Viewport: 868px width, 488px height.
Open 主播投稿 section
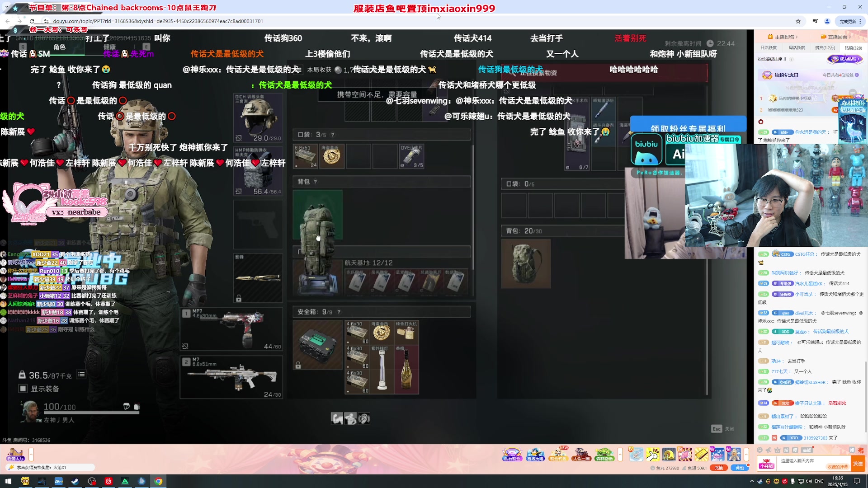[783, 37]
